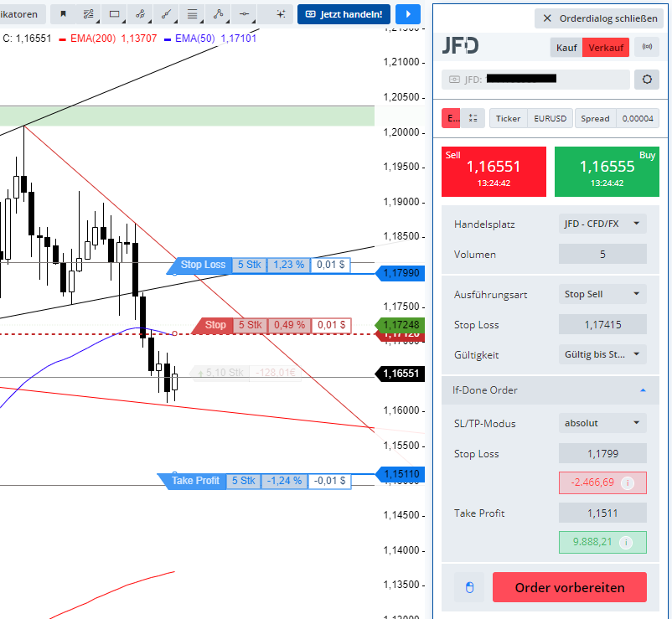Click the Volumen input field

tap(602, 254)
